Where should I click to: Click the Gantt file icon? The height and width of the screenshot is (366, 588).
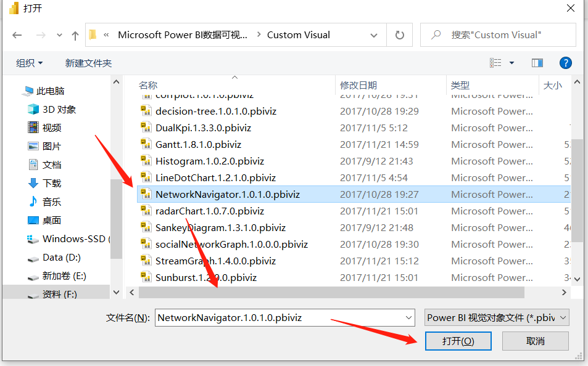[x=146, y=144]
